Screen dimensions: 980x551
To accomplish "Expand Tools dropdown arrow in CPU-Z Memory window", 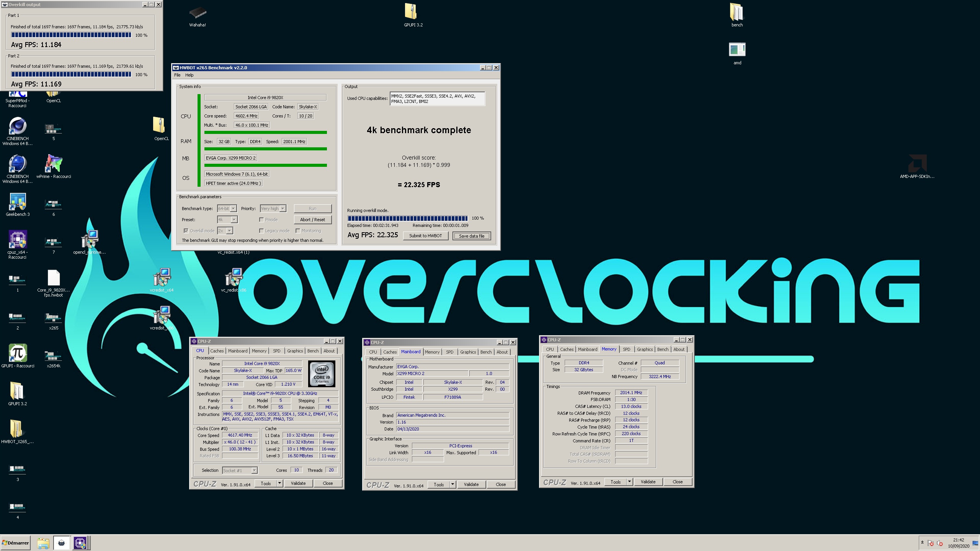I will (630, 482).
